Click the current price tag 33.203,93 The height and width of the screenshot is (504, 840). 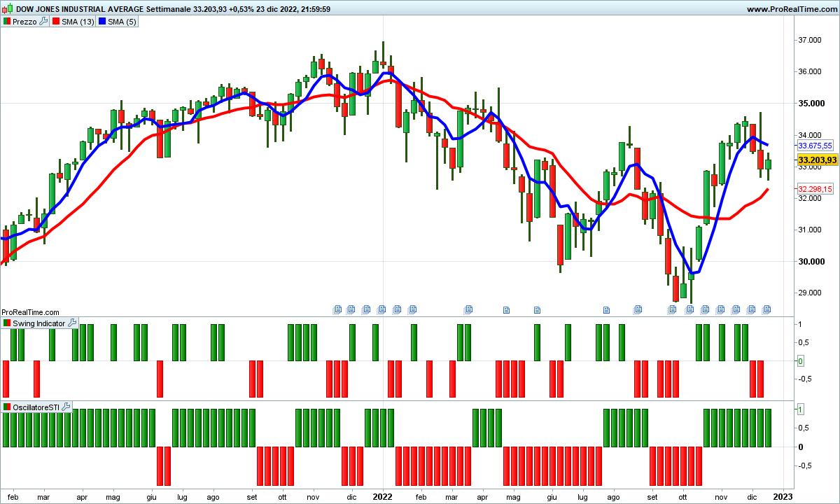(x=817, y=160)
